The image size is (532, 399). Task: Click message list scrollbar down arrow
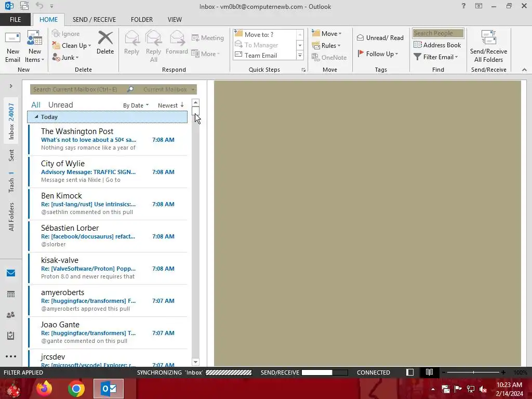click(x=195, y=362)
